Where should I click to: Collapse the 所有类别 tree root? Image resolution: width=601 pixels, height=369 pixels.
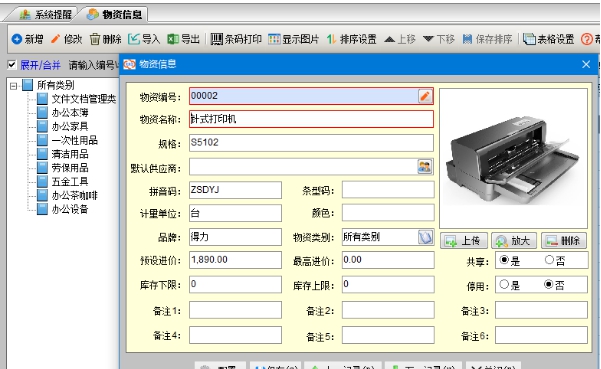tap(13, 86)
